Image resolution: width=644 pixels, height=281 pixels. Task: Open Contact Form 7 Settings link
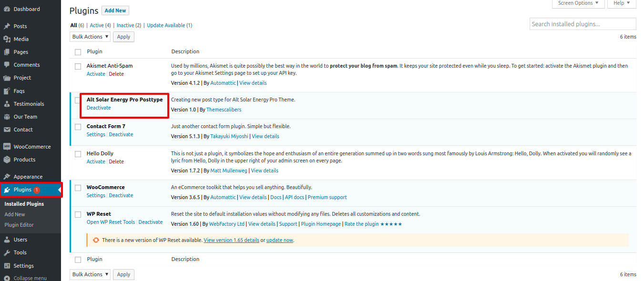tap(96, 134)
